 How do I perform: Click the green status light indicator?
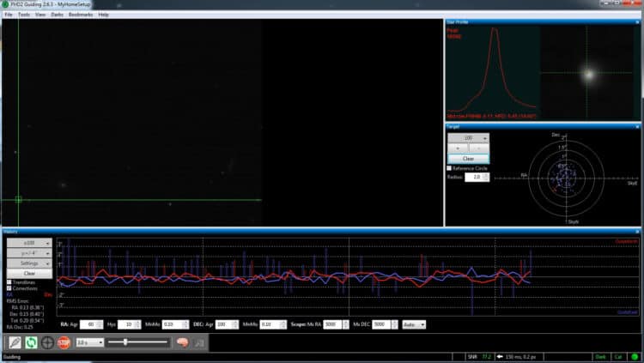[635, 357]
